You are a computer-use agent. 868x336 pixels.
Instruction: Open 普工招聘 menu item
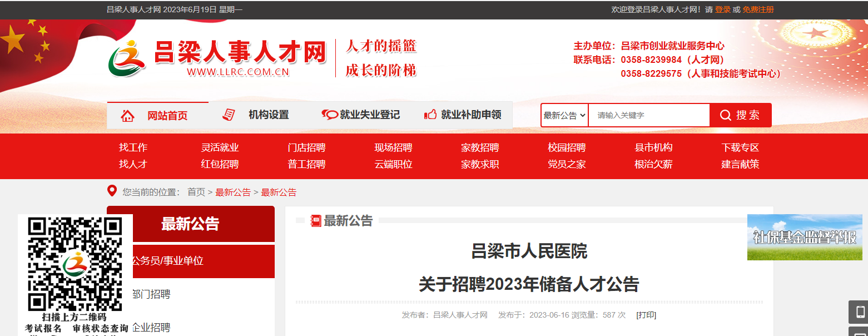point(306,164)
